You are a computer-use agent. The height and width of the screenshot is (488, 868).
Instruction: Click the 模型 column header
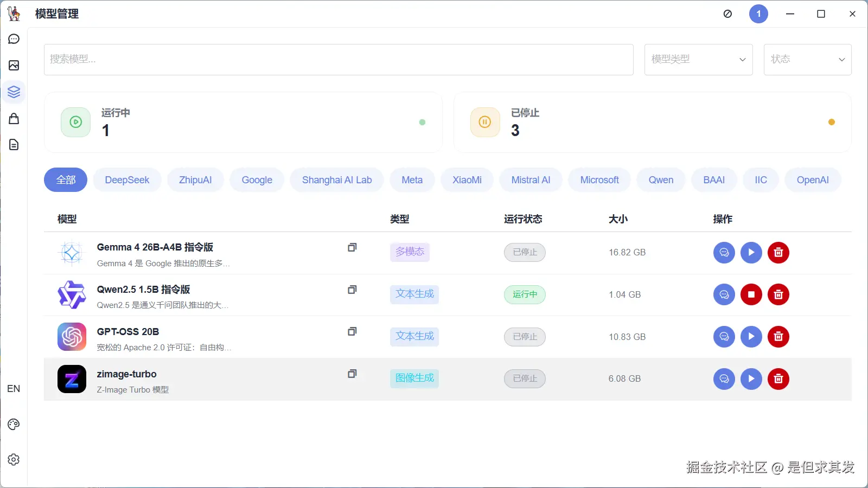click(x=67, y=219)
